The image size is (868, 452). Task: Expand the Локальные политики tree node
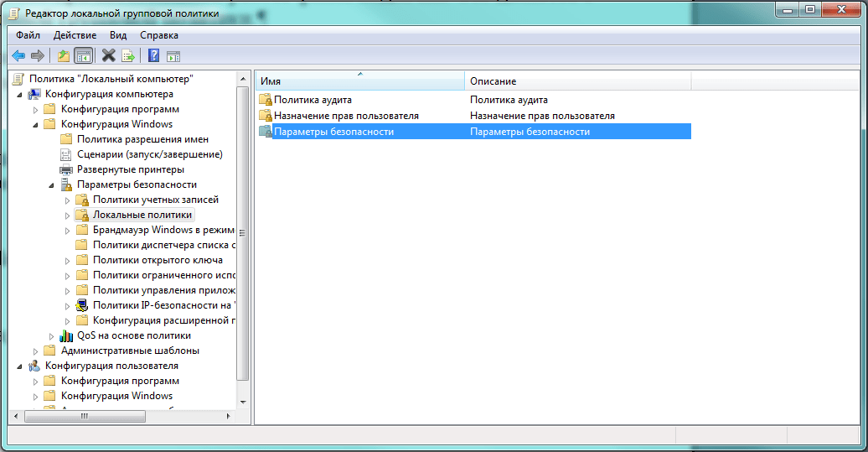[67, 216]
